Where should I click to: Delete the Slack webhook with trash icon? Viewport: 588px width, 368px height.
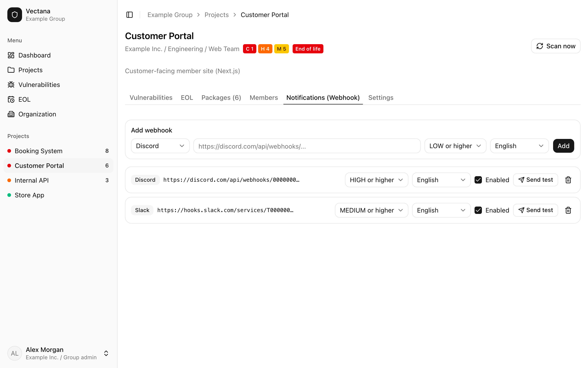point(568,210)
